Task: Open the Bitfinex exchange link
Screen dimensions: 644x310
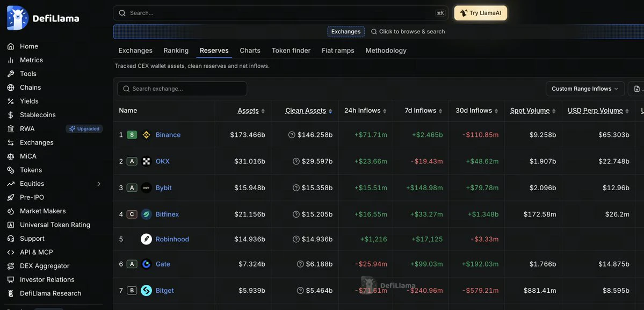Action: click(x=167, y=214)
